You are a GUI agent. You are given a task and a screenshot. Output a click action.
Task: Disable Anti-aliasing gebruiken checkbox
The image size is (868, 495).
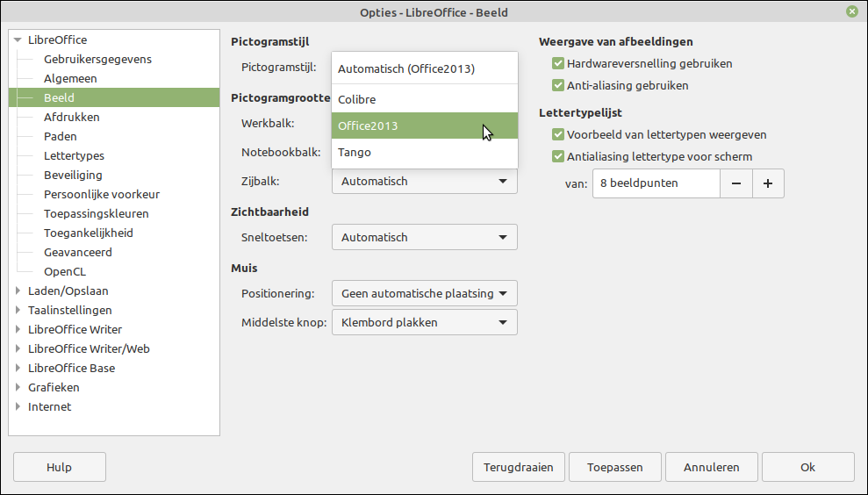pyautogui.click(x=558, y=86)
